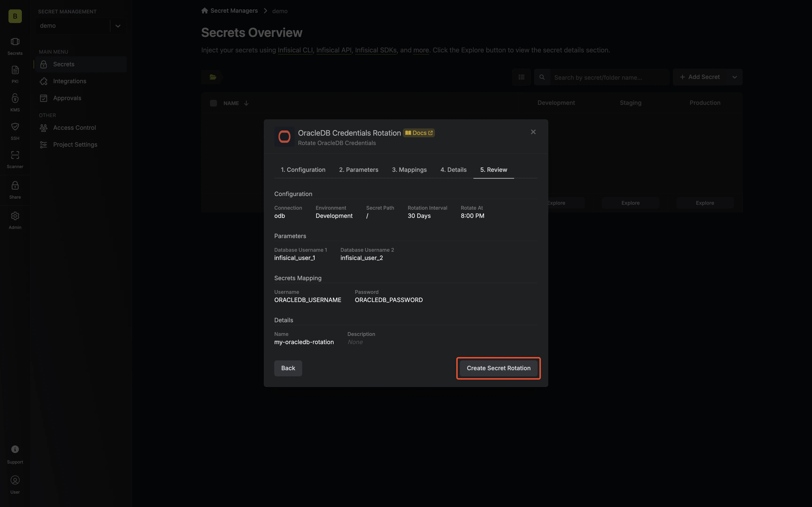
Task: Switch to the 2. Parameters tab
Action: click(x=359, y=170)
